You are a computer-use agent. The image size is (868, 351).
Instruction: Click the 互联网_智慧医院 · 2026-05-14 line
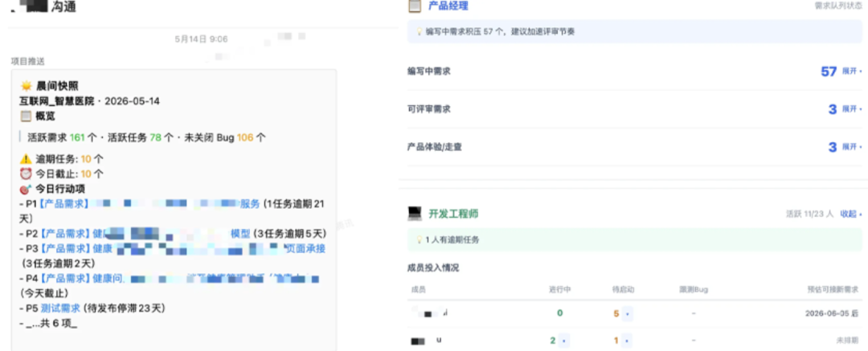pos(90,101)
